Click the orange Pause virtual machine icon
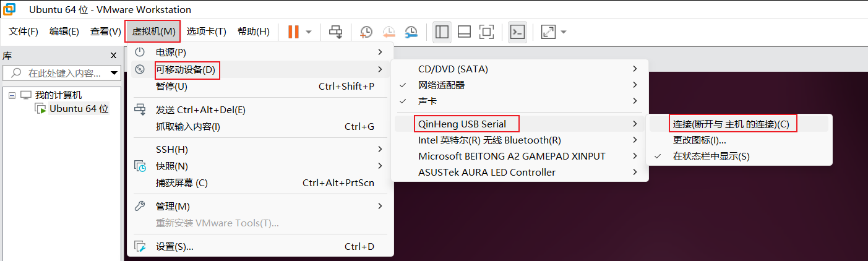The image size is (868, 261). [293, 32]
